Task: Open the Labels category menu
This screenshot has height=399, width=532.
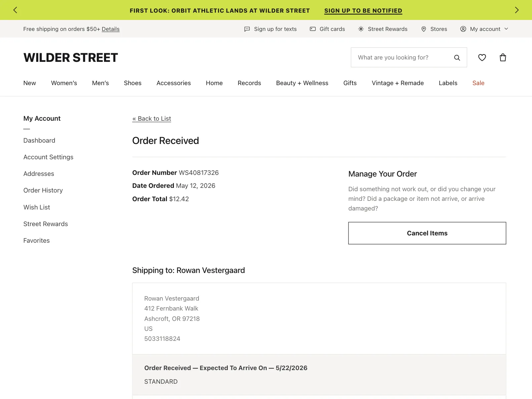Action: (x=448, y=83)
